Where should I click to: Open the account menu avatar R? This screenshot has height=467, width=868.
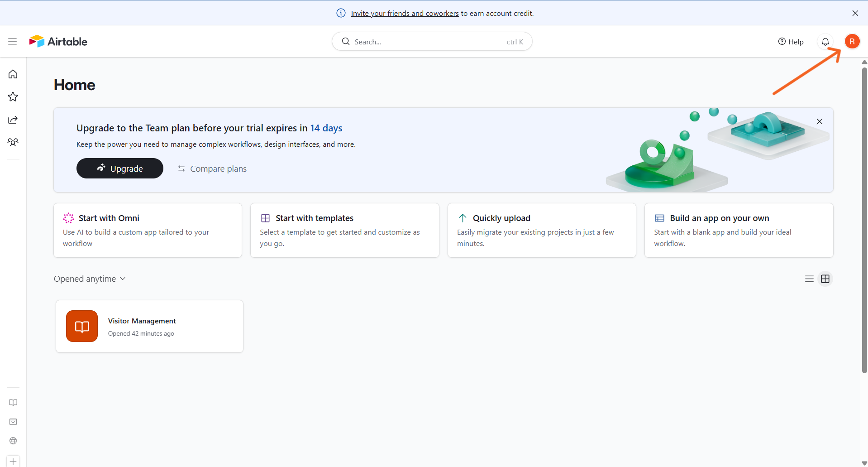click(852, 42)
